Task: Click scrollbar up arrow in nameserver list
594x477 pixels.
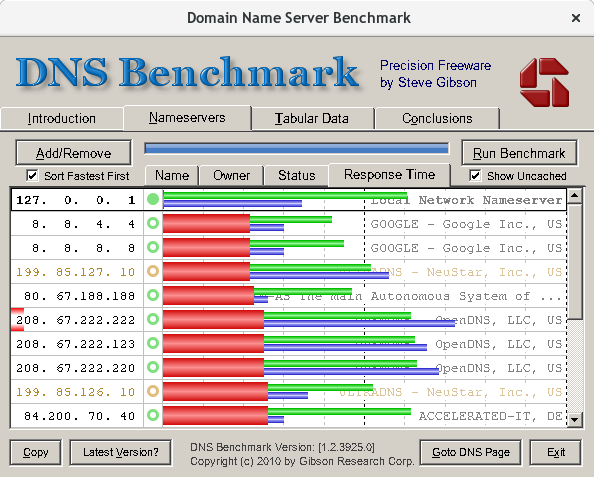Action: (x=575, y=195)
